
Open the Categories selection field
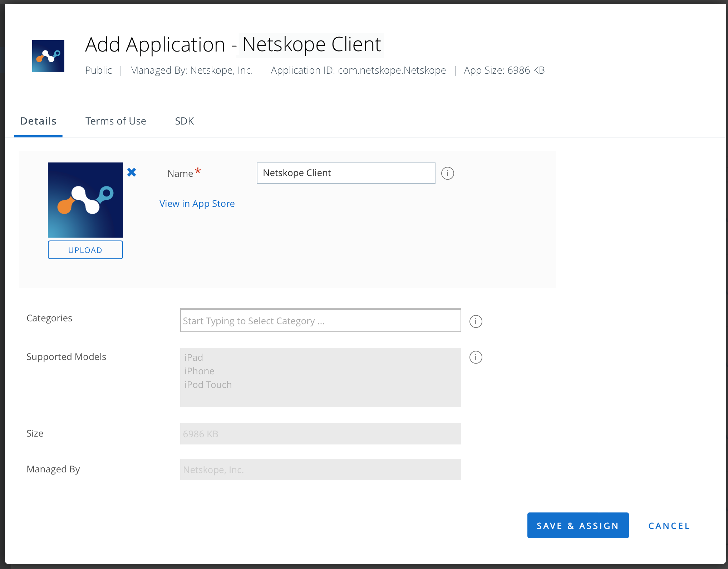point(321,320)
